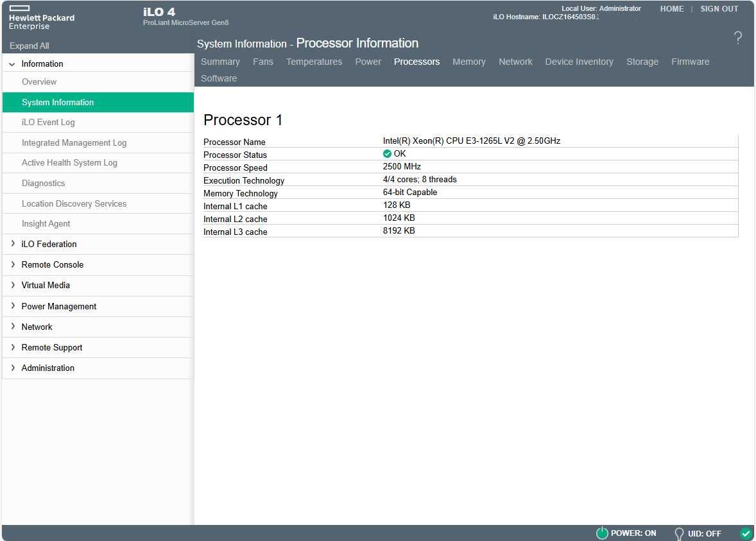This screenshot has height=541, width=756.
Task: Click the '8192 KB' L3 cache value
Action: (x=399, y=231)
